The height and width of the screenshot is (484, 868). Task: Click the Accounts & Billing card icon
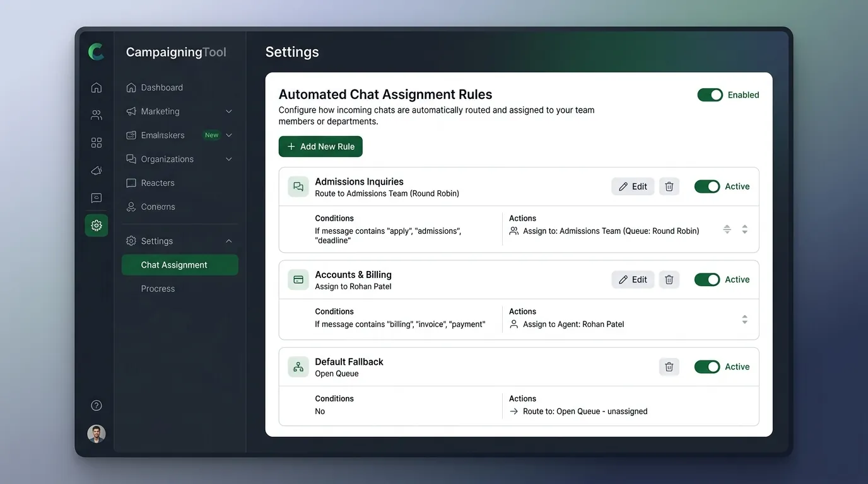pyautogui.click(x=298, y=280)
